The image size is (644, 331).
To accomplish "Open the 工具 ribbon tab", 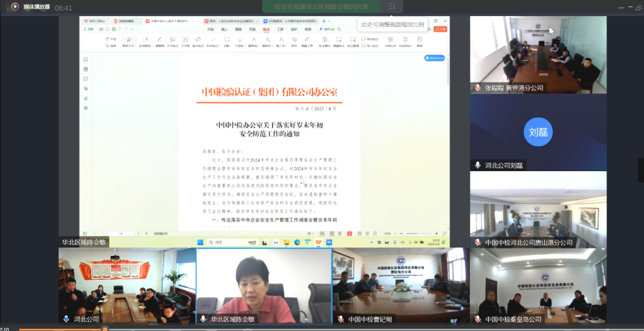I will coord(280,29).
